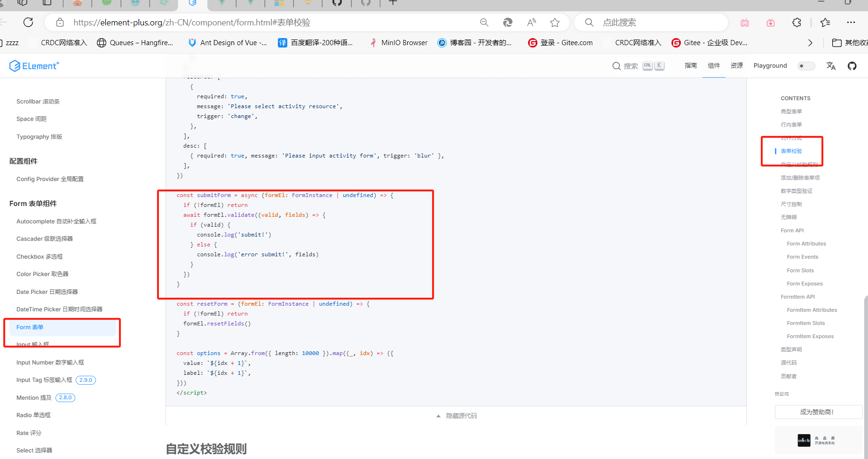
Task: Open the 博客园 bookmark
Action: point(474,43)
